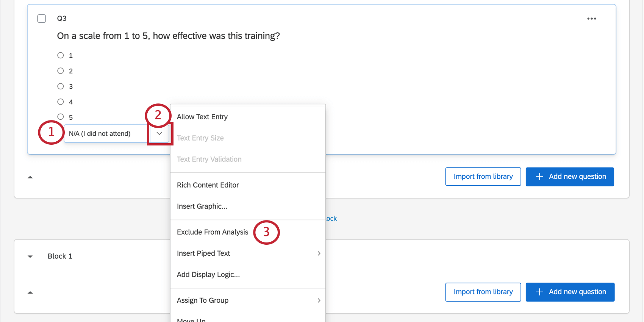Open Rich Content Editor
Screen dimensions: 644x322
pyautogui.click(x=208, y=185)
